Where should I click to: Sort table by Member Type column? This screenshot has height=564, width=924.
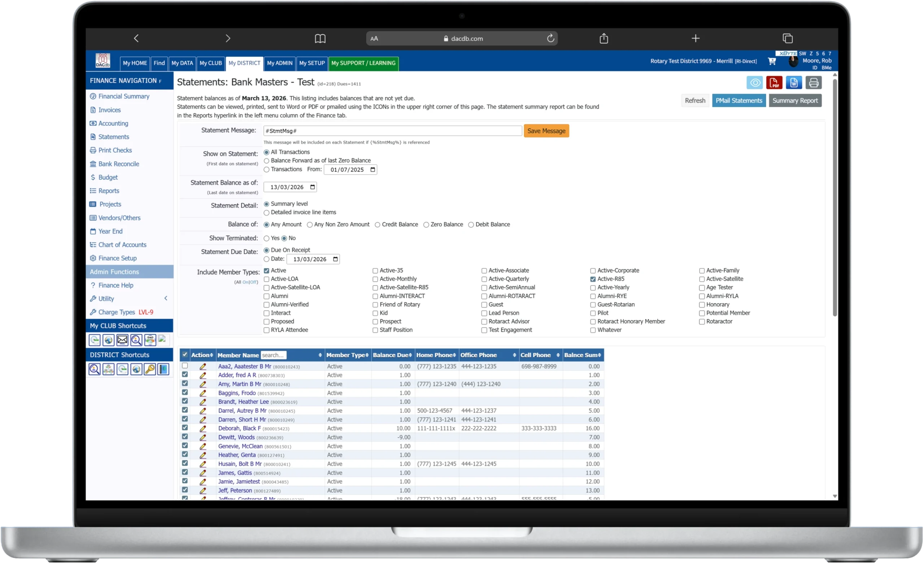point(347,355)
